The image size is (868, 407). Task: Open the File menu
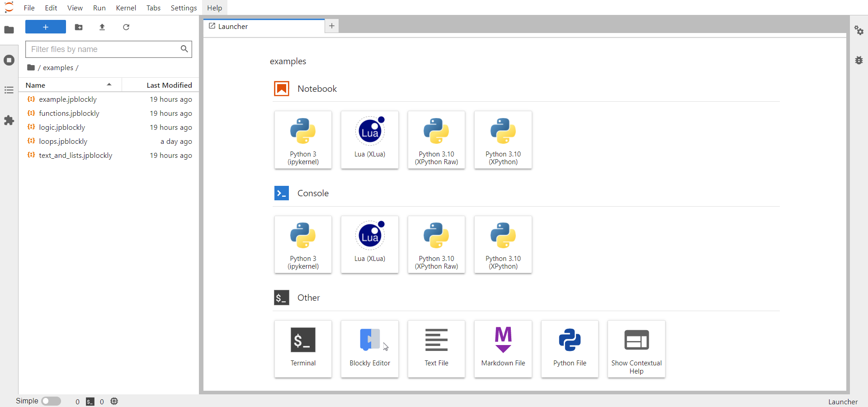point(29,8)
